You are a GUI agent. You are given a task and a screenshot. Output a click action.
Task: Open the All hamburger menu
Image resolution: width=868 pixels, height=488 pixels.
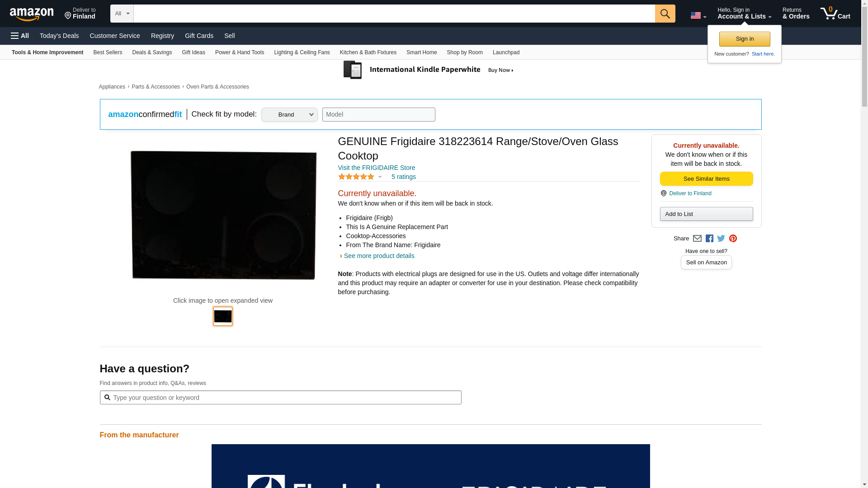tap(20, 36)
